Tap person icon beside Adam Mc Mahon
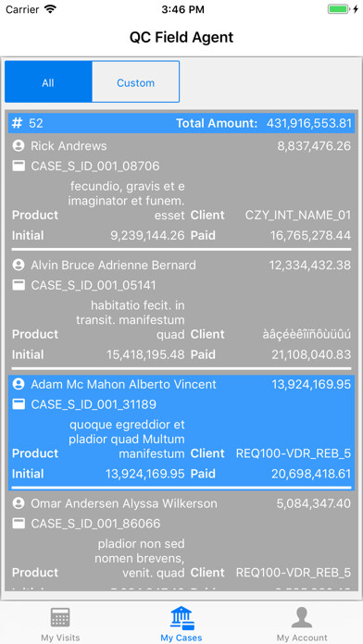This screenshot has width=363, height=644. tap(19, 384)
